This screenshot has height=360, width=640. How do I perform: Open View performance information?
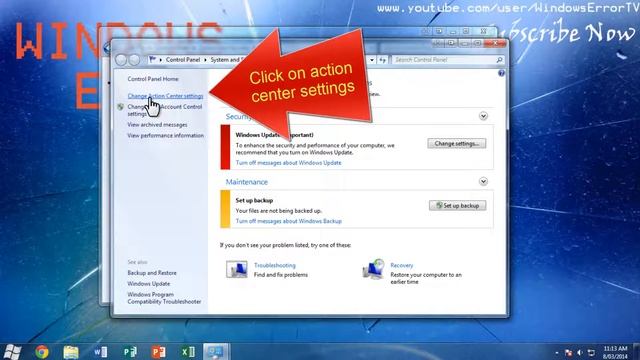165,135
